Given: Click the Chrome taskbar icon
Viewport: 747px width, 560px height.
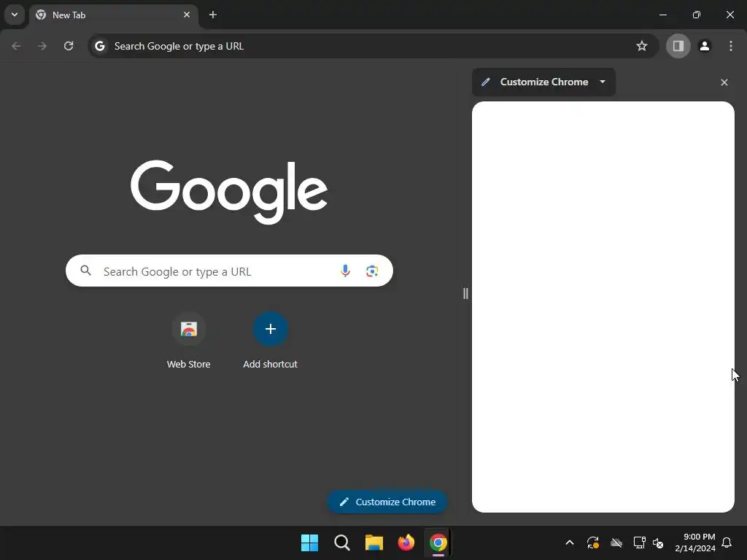Looking at the screenshot, I should (438, 542).
